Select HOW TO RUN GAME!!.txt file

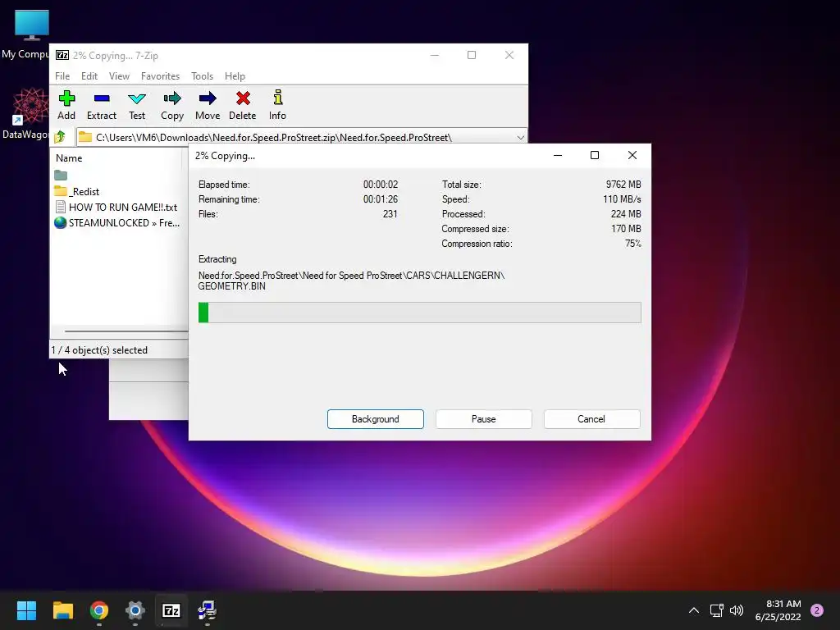coord(116,207)
